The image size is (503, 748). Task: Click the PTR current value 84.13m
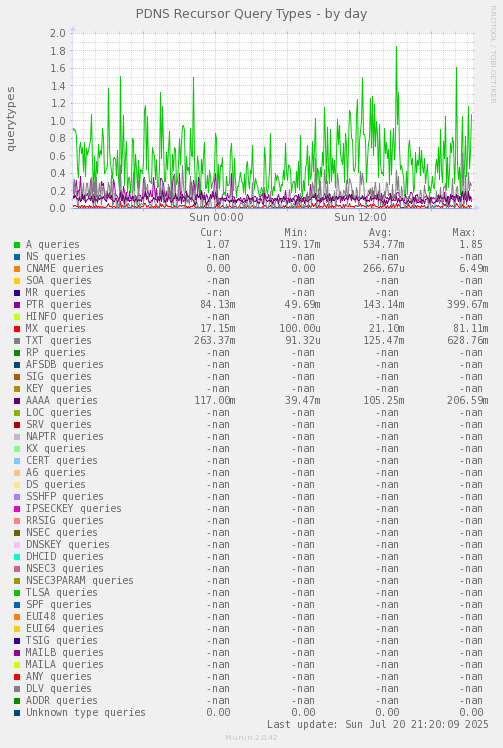point(218,305)
